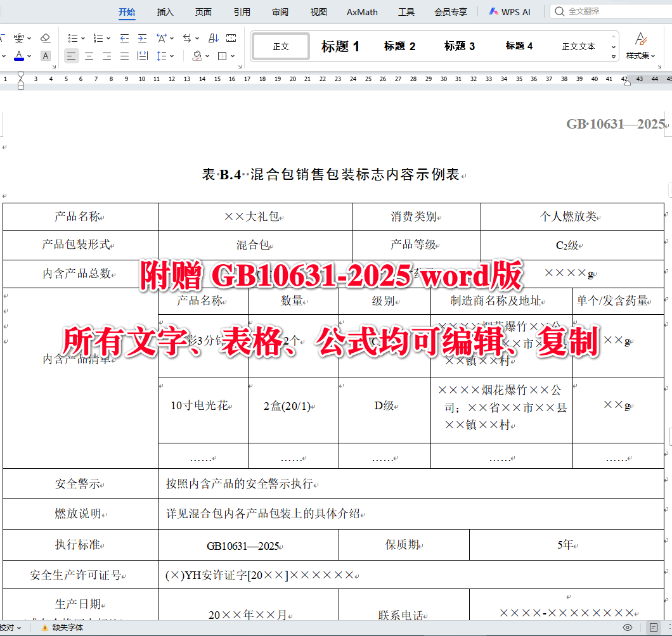Open the sort text icon
Screen dimensions: 672x636
coord(213,38)
